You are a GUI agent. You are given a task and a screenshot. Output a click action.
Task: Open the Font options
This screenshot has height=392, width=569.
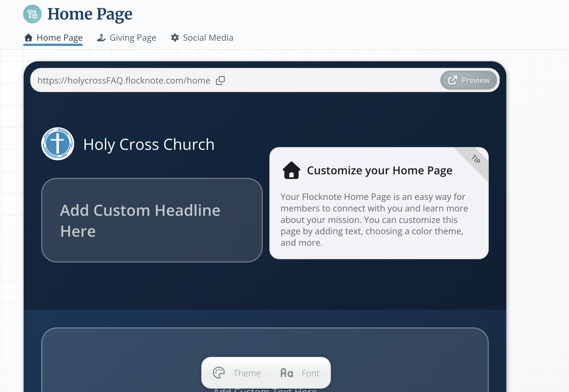310,373
